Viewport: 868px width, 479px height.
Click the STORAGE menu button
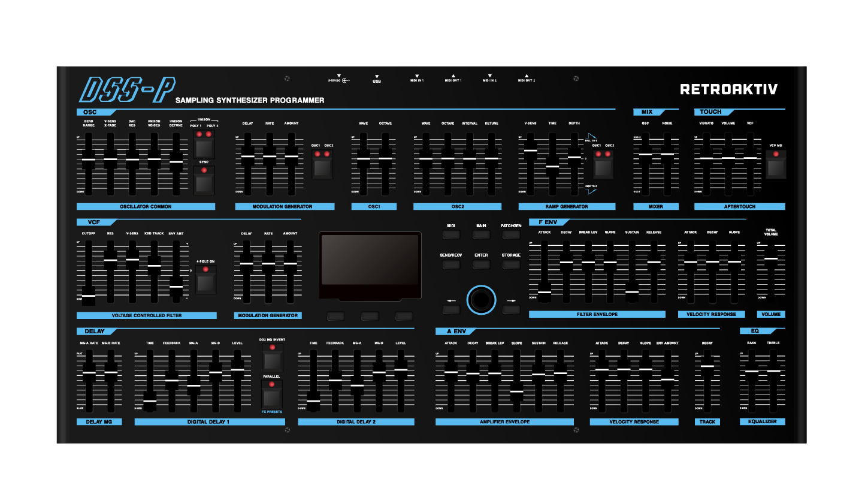pos(511,264)
